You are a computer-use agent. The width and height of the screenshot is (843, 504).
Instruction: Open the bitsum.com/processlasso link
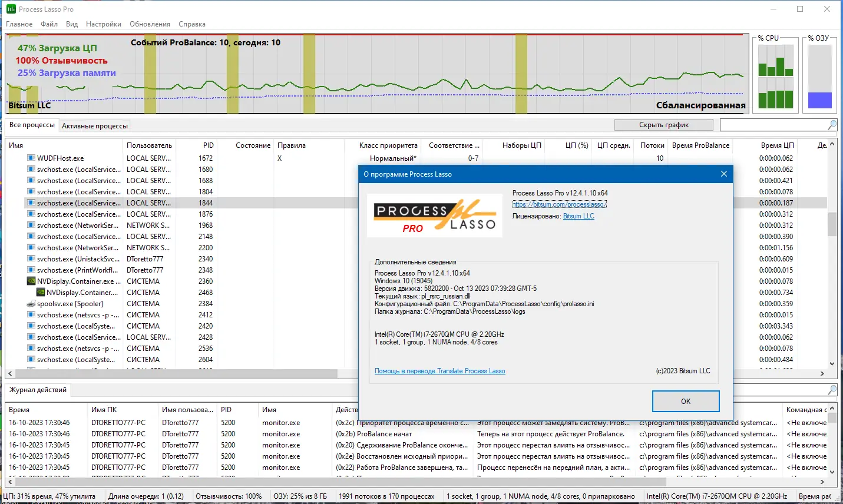(560, 204)
